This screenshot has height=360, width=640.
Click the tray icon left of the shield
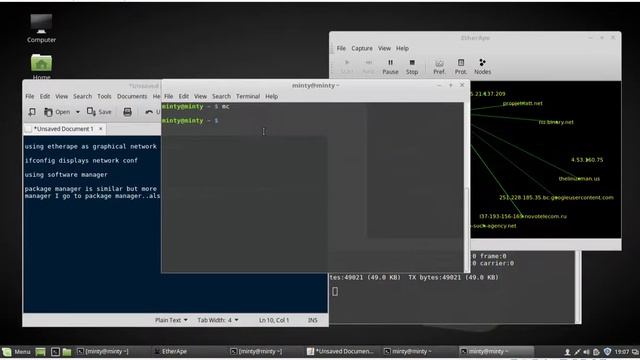coord(596,352)
